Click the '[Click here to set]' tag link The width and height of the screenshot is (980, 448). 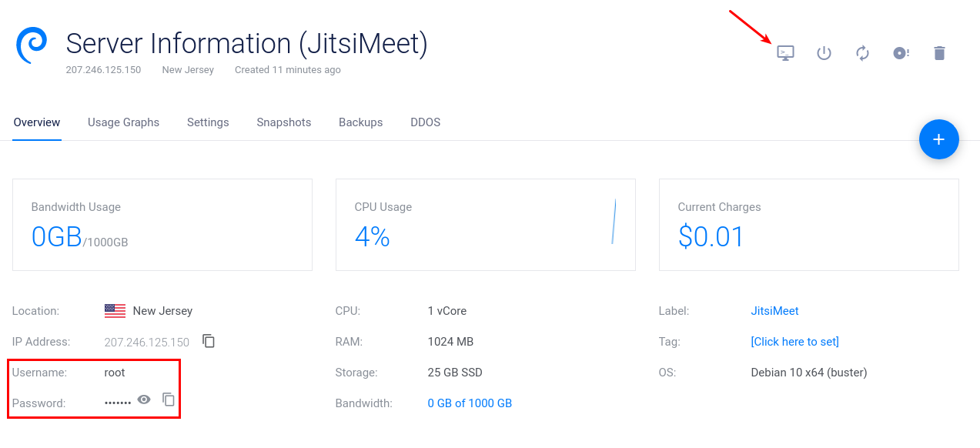click(794, 342)
